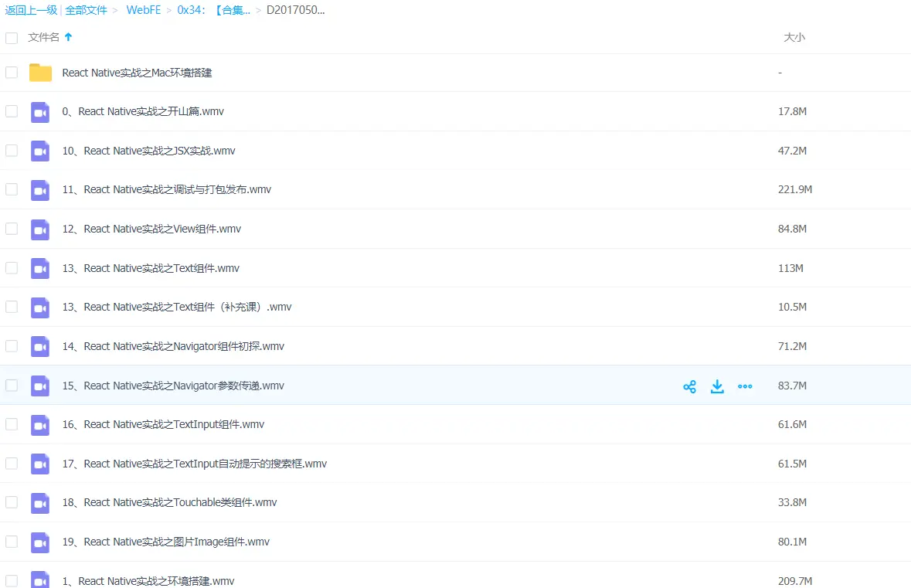Click video icon of 17、TextInput自动提示的搜索框.wmv
Screen dimensions: 911x588
pos(40,464)
